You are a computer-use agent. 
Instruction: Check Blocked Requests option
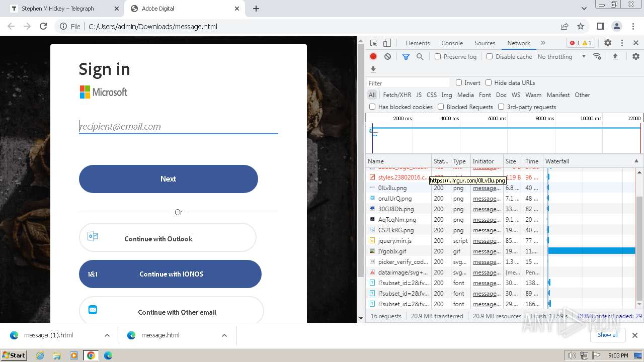[x=441, y=107]
